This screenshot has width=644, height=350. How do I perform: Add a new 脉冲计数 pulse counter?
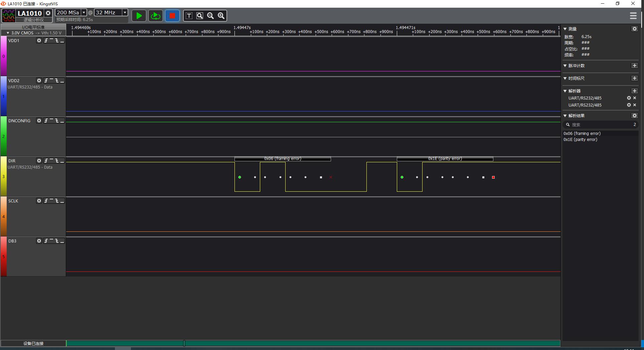[635, 65]
